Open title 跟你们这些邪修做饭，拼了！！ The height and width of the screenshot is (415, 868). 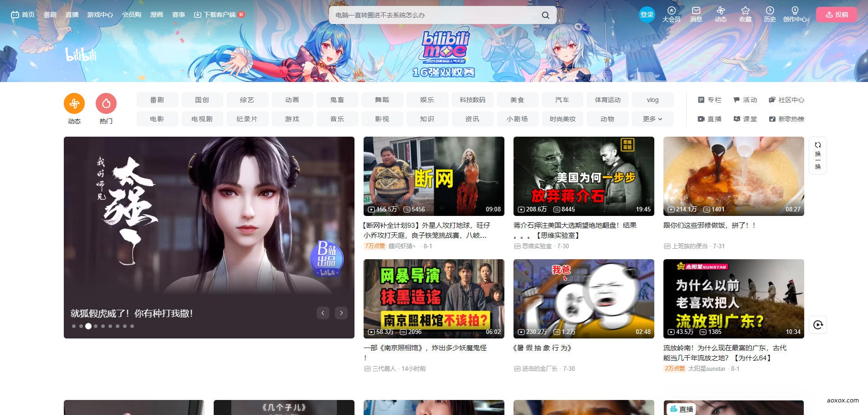[x=710, y=225]
